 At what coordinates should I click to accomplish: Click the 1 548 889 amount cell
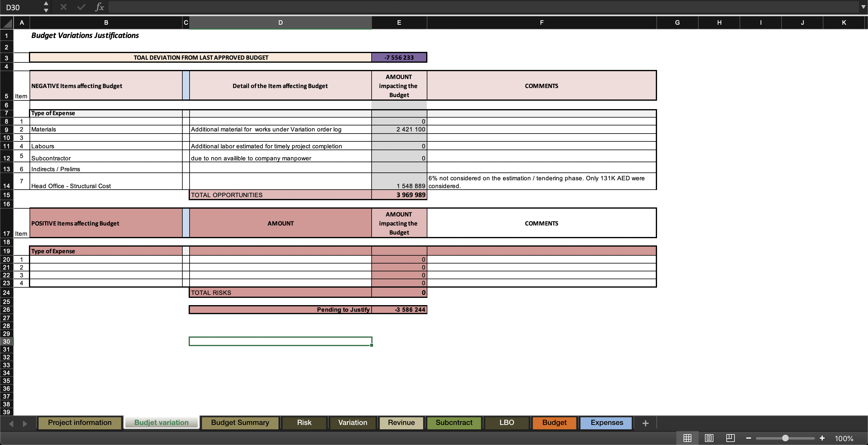[x=399, y=181]
